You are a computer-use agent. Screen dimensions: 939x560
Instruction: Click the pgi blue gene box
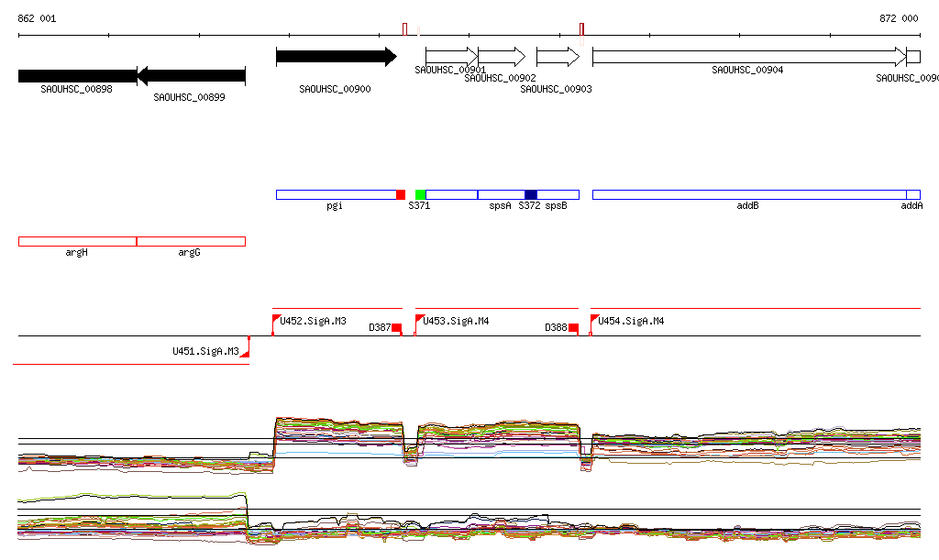tap(336, 194)
